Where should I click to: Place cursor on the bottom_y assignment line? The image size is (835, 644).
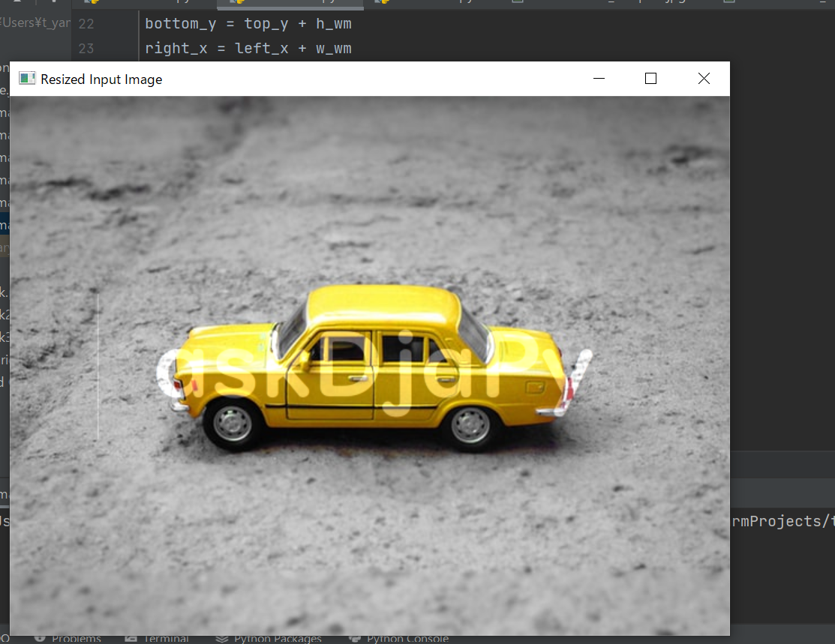click(x=248, y=24)
